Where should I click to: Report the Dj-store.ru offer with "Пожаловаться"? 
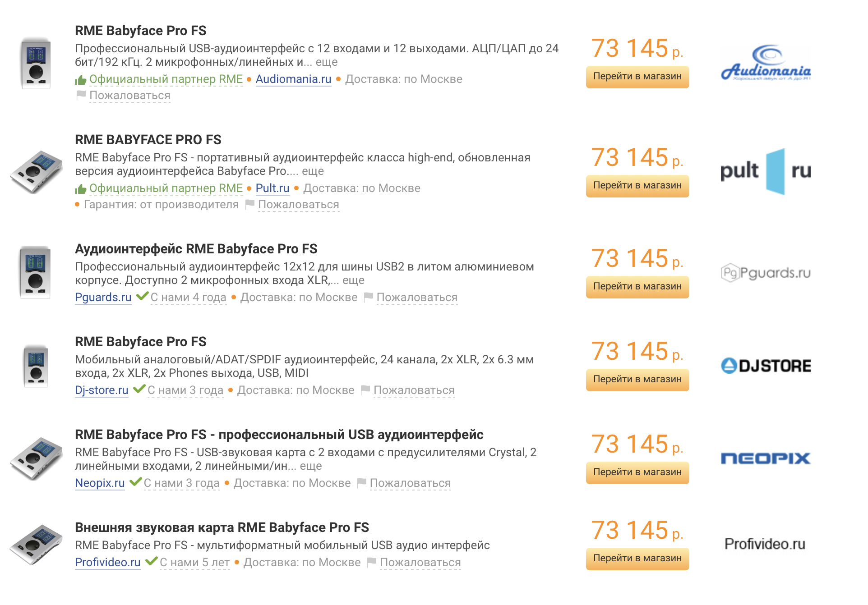click(414, 390)
